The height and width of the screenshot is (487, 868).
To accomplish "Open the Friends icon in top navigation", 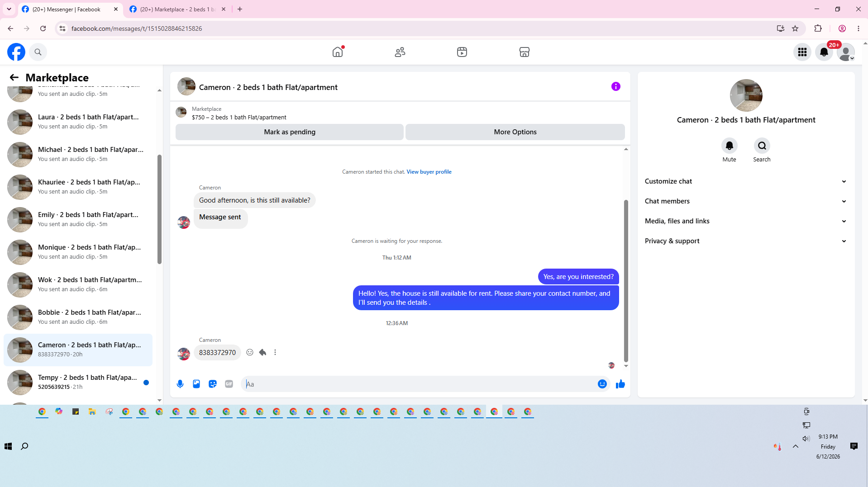I will (x=400, y=52).
